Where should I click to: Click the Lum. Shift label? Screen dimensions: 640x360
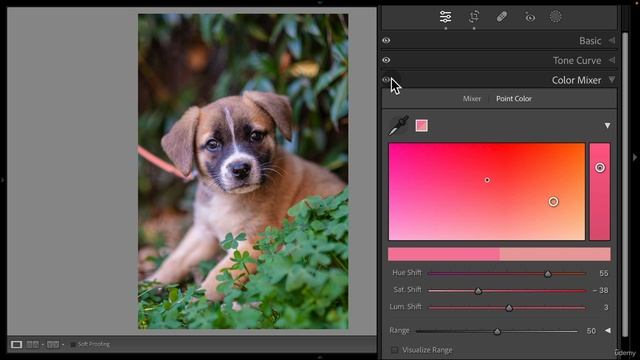point(405,307)
